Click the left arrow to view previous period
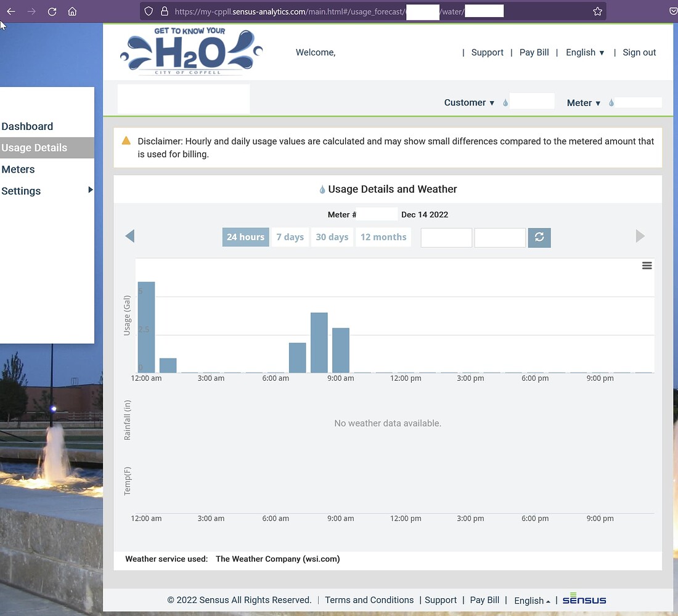Screen dimensions: 678x616 pyautogui.click(x=129, y=236)
